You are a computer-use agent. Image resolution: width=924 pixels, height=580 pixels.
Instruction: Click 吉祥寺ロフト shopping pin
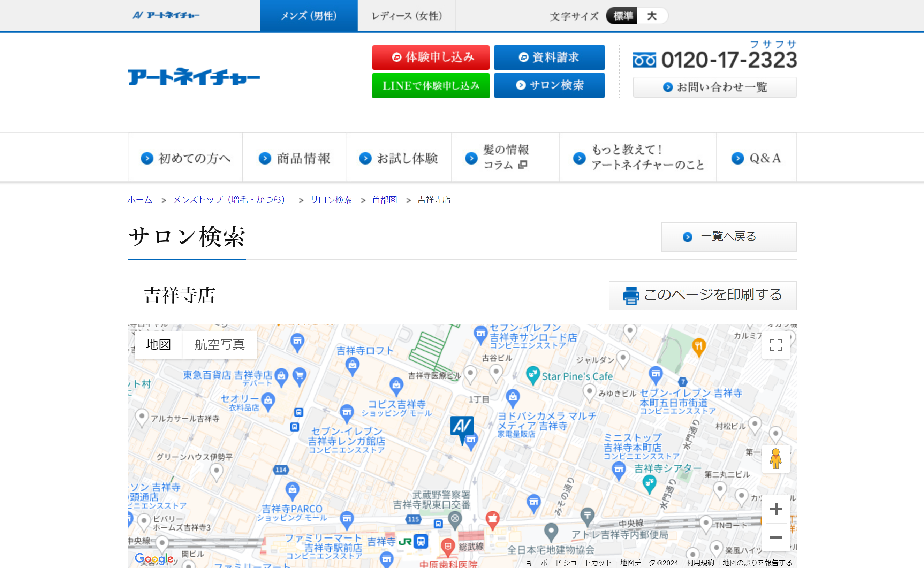tap(352, 366)
